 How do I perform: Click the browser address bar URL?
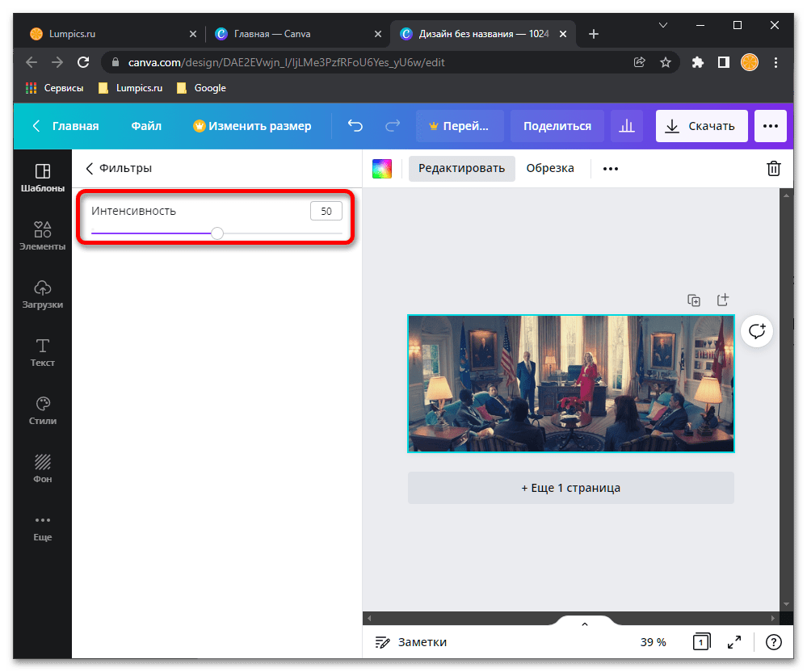(286, 62)
